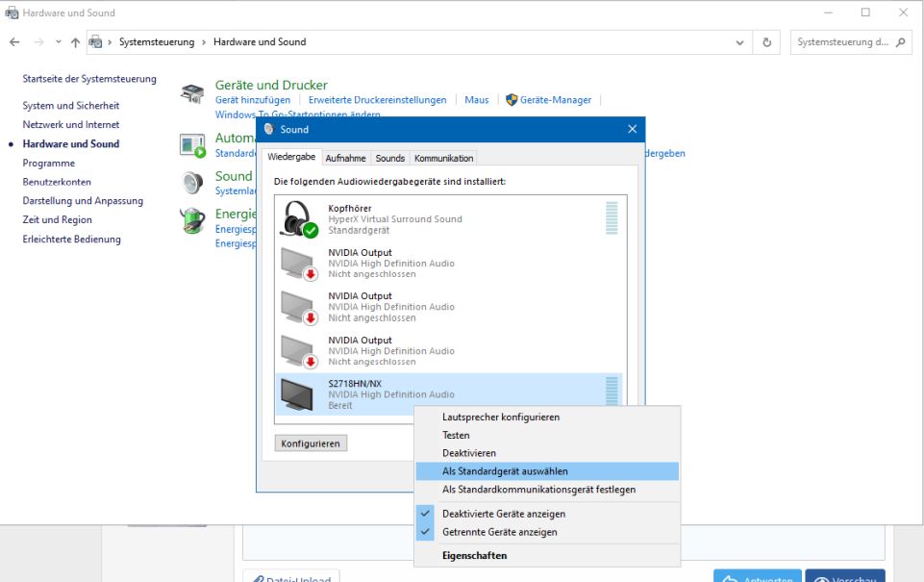Open Eigenschaften from the context menu
924x582 pixels.
(547, 555)
